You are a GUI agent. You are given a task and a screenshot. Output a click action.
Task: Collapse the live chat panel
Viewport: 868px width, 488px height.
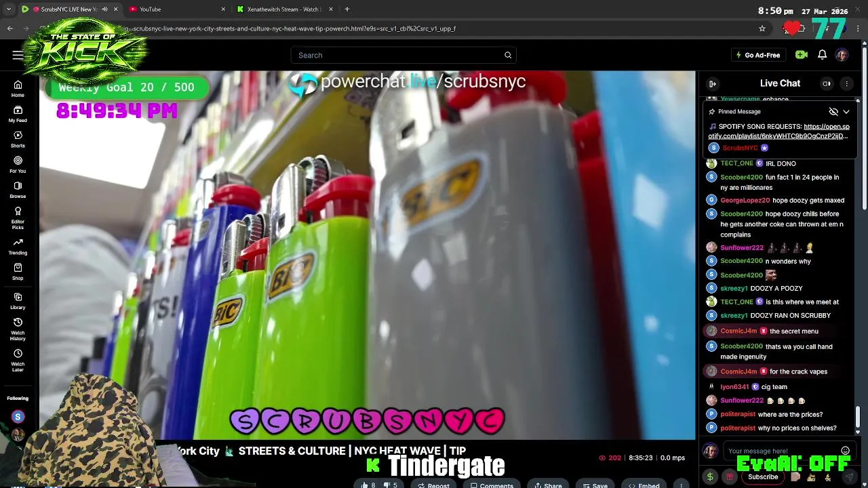(x=713, y=83)
